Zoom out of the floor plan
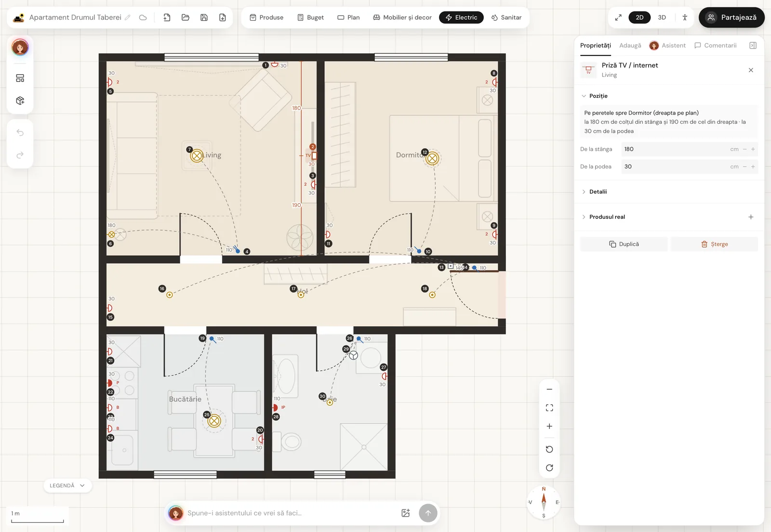This screenshot has height=532, width=771. point(549,389)
